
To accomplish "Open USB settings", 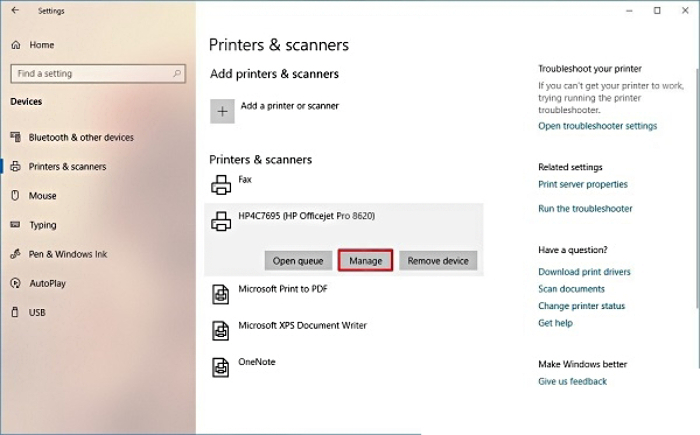I will (x=37, y=312).
